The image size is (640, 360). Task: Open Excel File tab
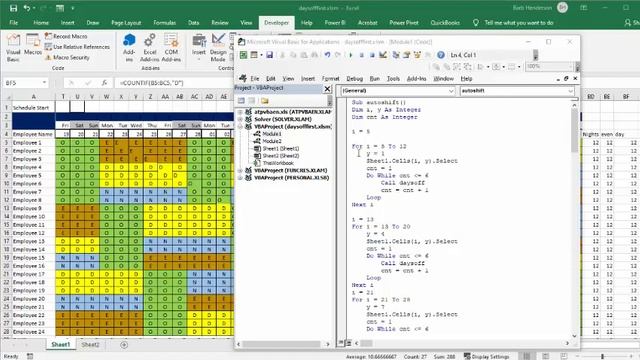point(13,23)
